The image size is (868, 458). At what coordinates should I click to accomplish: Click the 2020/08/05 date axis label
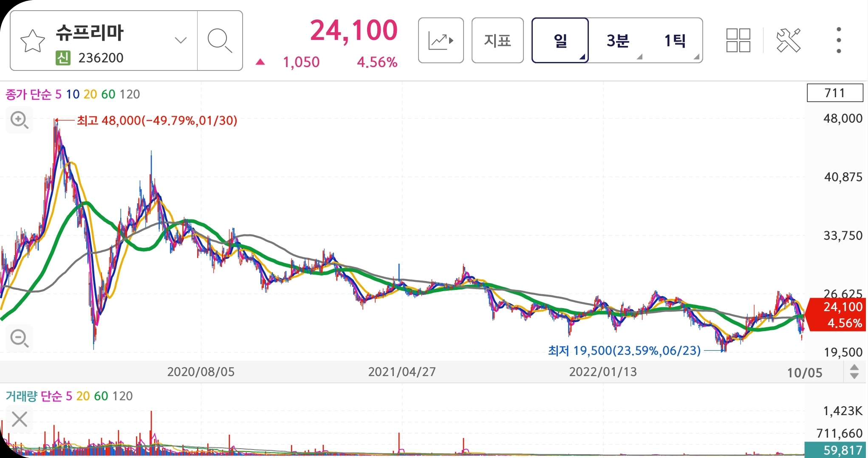pyautogui.click(x=201, y=372)
